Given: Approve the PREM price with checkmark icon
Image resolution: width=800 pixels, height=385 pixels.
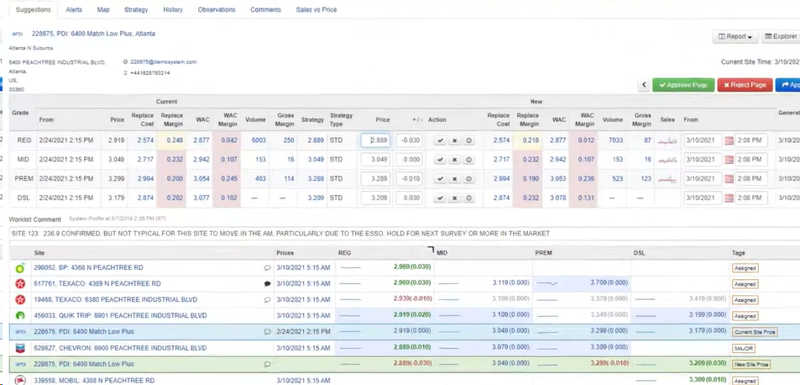Looking at the screenshot, I should pos(440,179).
